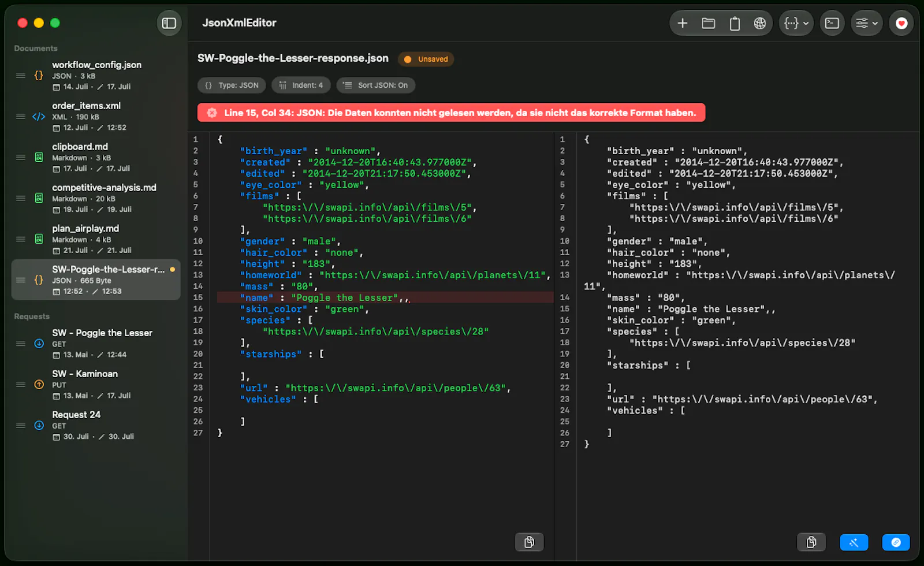The height and width of the screenshot is (566, 924).
Task: Copy right pane content with copy icon
Action: [811, 542]
